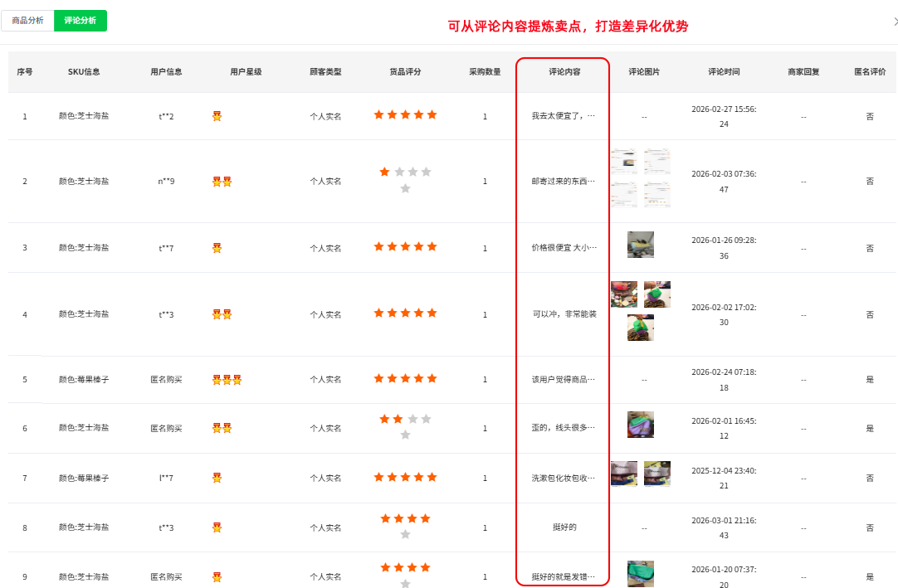This screenshot has width=898, height=588.
Task: Expand the truncated review 我去太便宜了
Action: click(x=563, y=116)
